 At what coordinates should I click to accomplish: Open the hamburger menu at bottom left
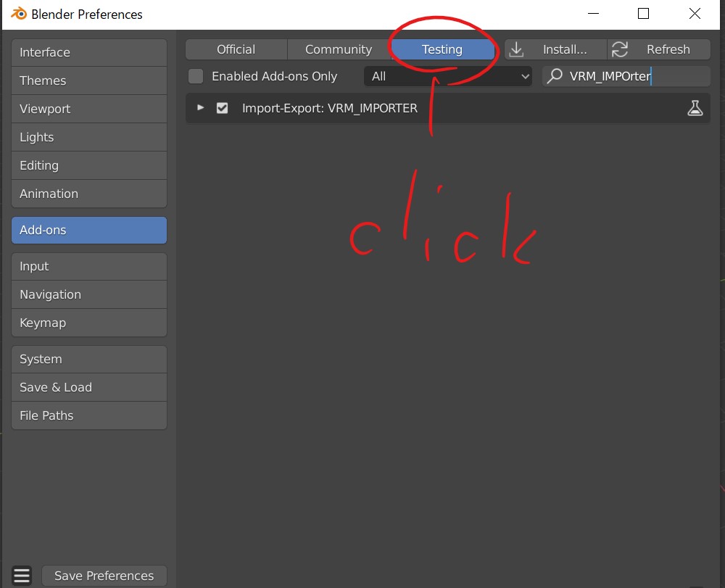(21, 575)
